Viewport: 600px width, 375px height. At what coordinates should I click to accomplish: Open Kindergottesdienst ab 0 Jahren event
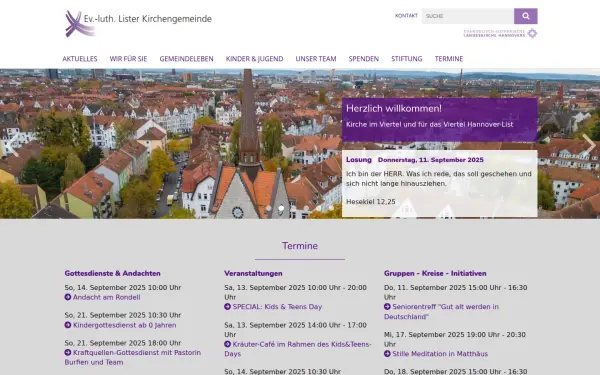point(124,325)
